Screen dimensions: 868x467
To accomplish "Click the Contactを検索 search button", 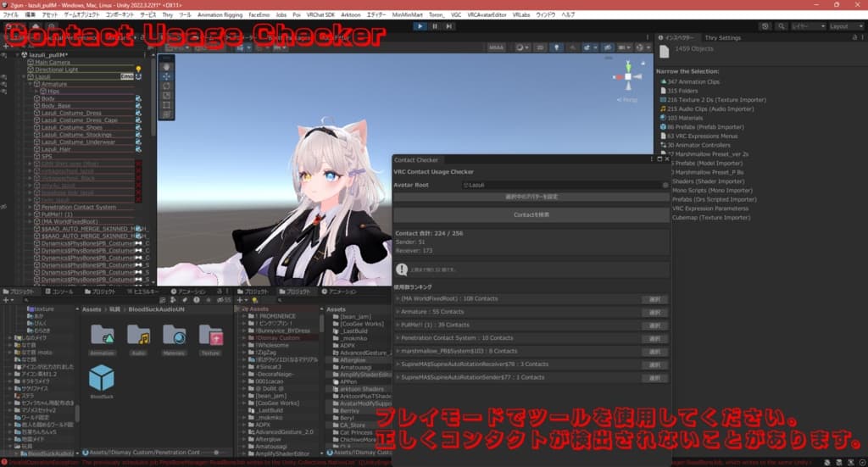I will pyautogui.click(x=531, y=214).
